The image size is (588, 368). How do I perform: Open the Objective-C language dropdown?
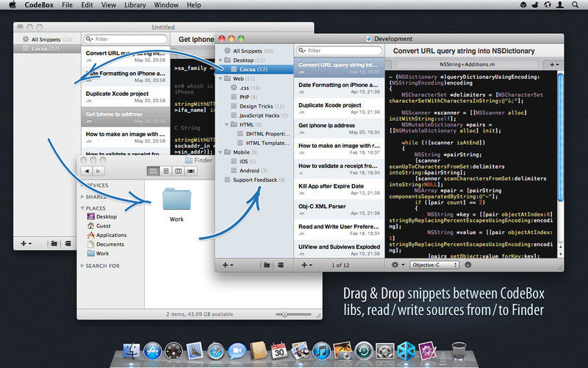click(434, 265)
